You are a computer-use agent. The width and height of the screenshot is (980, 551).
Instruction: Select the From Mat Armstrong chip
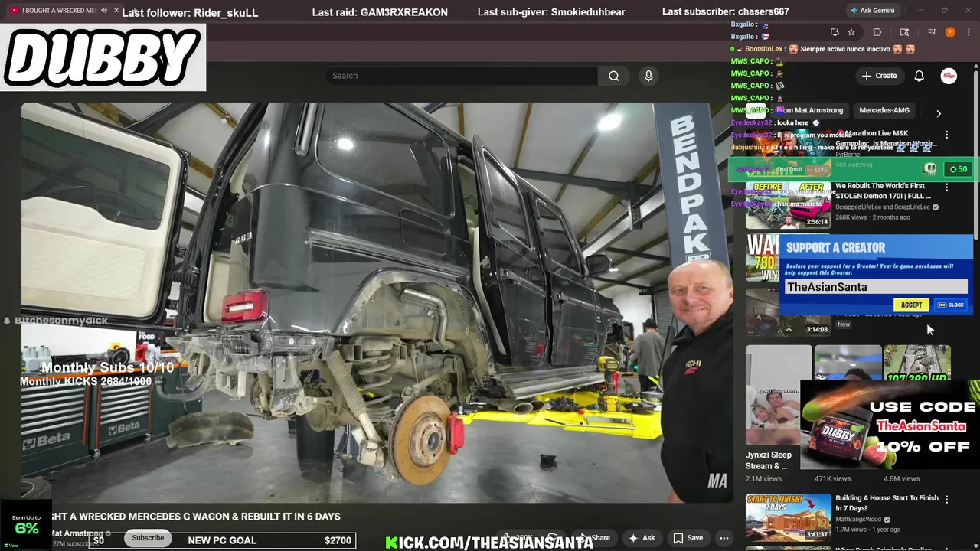point(809,110)
